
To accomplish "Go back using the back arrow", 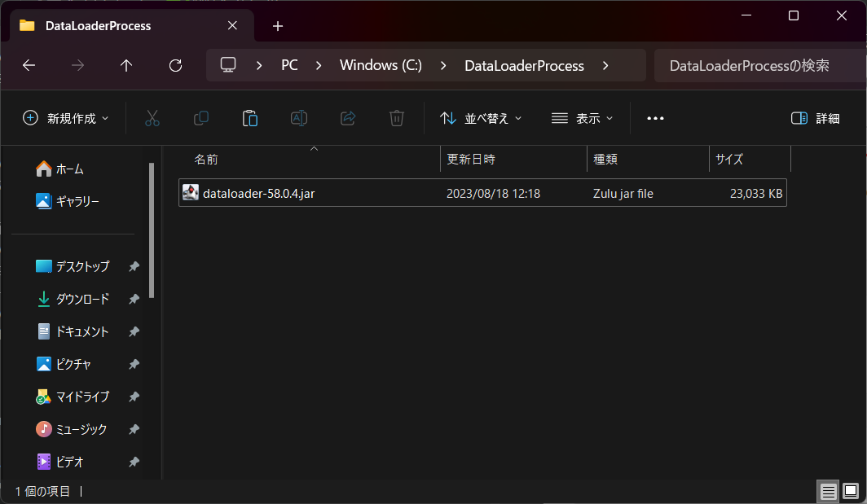I will tap(29, 65).
